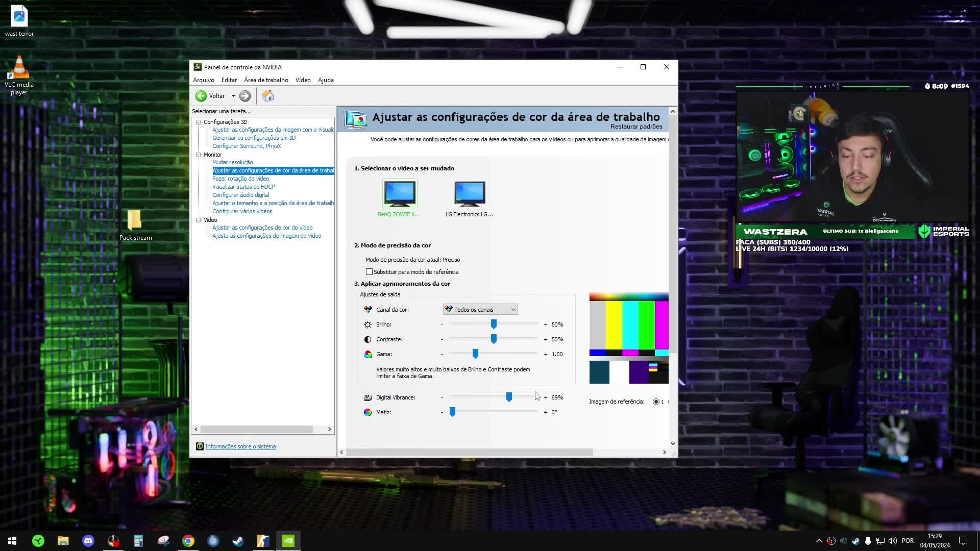This screenshot has width=980, height=551.
Task: Click the NVIDIA icon in the taskbar
Action: coord(288,541)
